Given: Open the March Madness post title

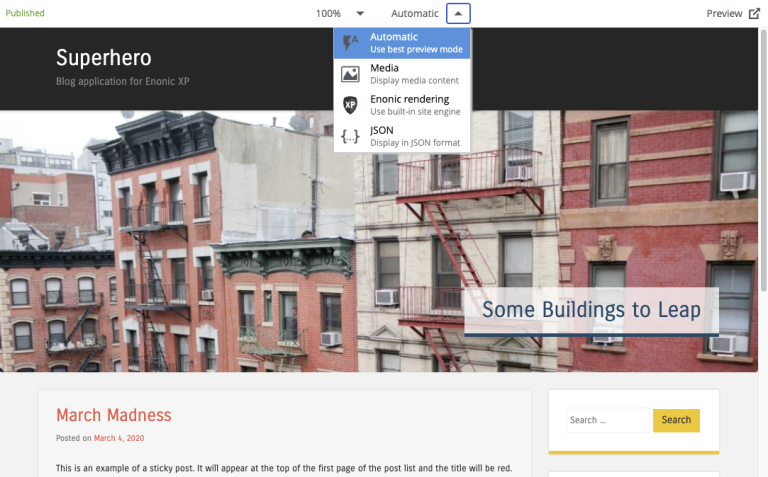Looking at the screenshot, I should (114, 415).
